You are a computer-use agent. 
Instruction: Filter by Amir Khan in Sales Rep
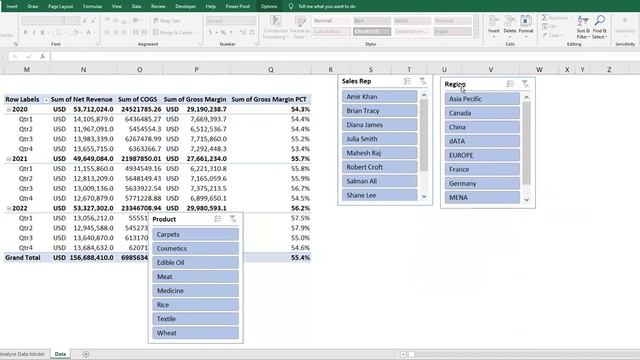380,97
